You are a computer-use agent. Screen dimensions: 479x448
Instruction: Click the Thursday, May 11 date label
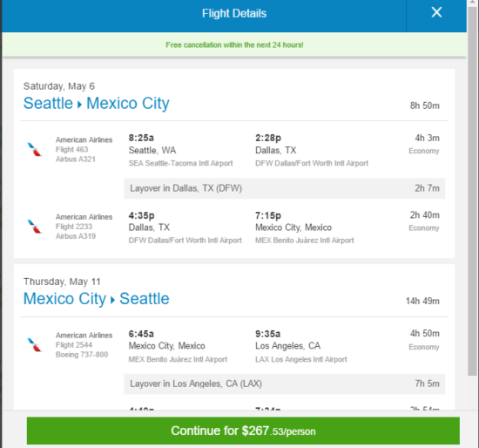point(62,282)
